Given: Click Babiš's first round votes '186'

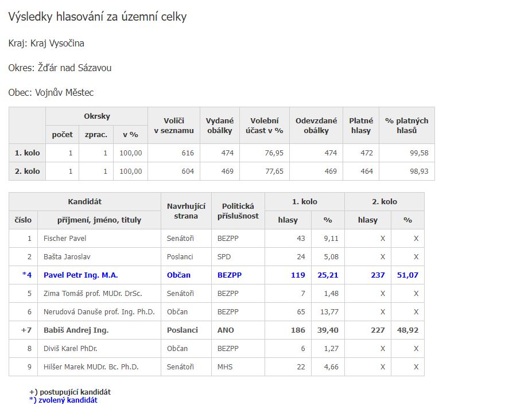Looking at the screenshot, I should 298,330.
